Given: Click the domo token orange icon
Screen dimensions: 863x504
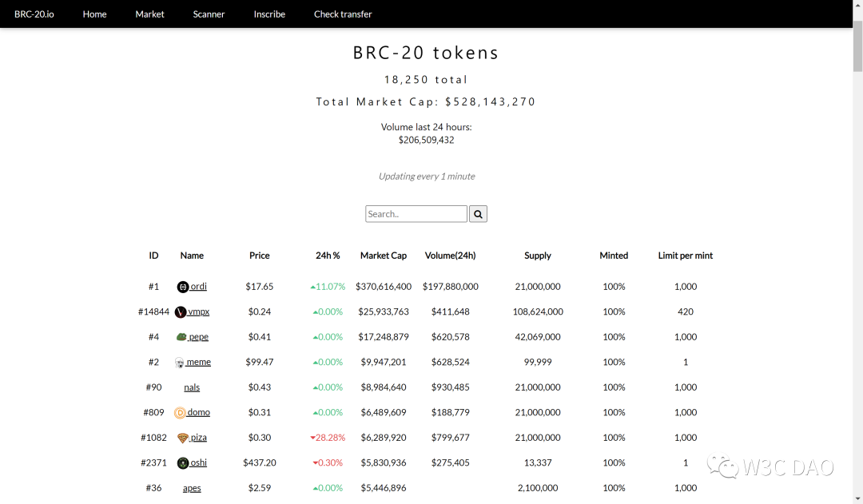Looking at the screenshot, I should (180, 413).
